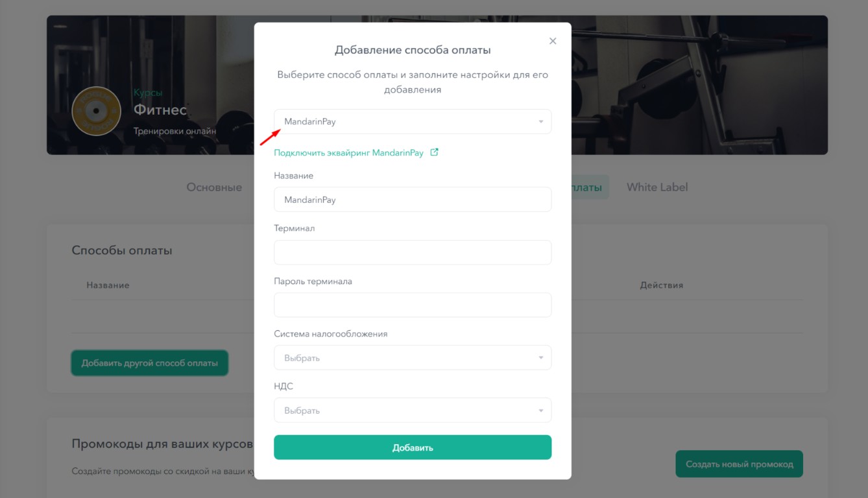Click the Действия column header

tap(661, 285)
